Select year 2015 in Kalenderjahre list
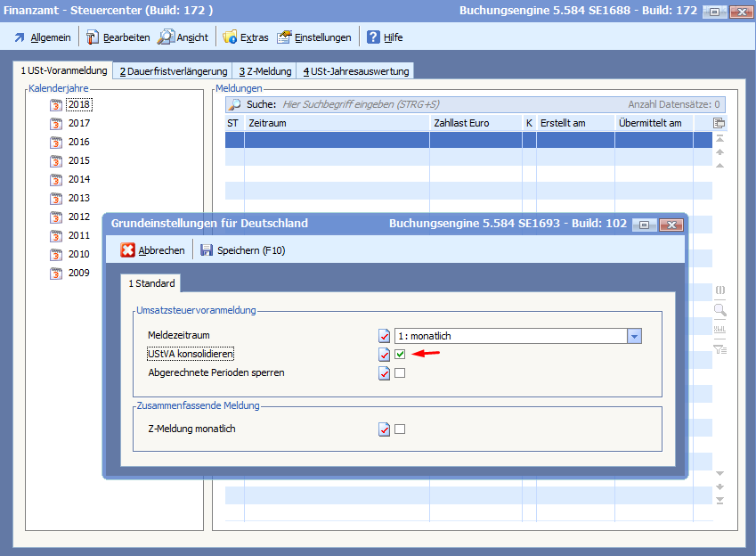This screenshot has height=556, width=756. coord(78,161)
